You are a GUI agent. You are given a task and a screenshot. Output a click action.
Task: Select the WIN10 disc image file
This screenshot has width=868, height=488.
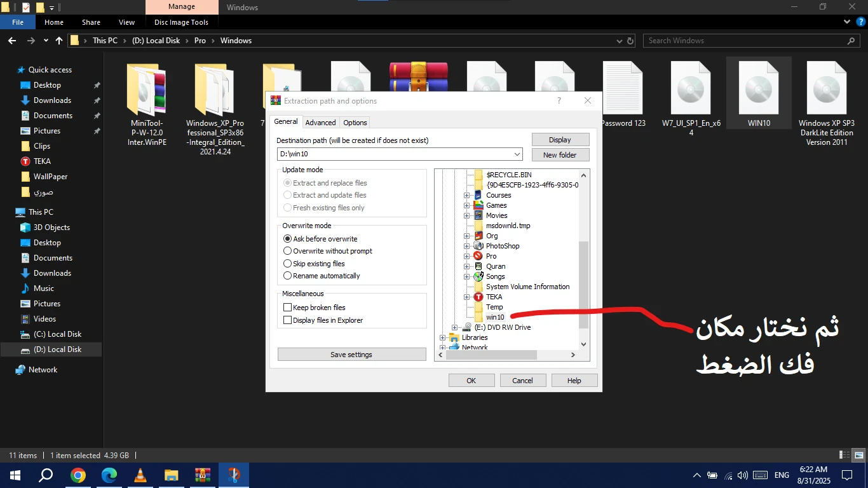[x=759, y=94]
